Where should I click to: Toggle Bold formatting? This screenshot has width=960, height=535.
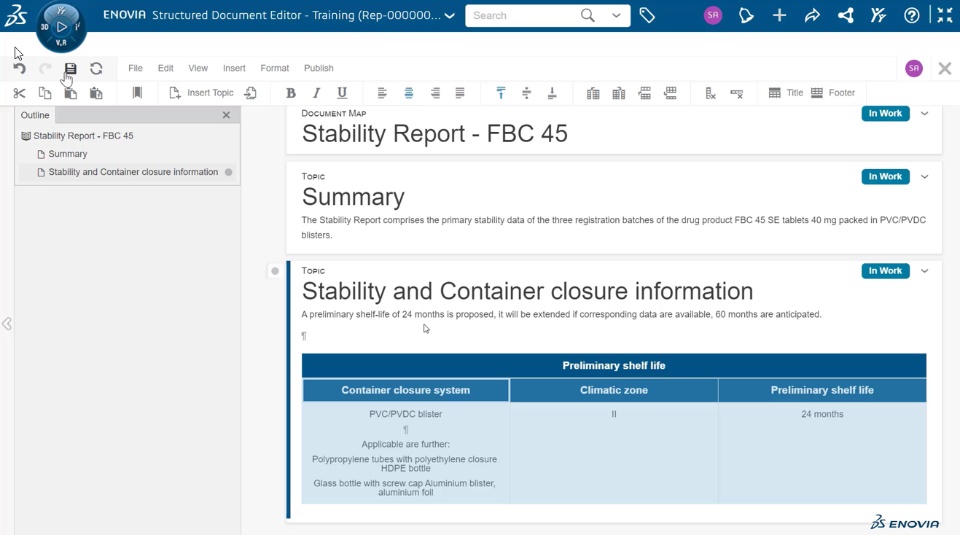point(291,93)
